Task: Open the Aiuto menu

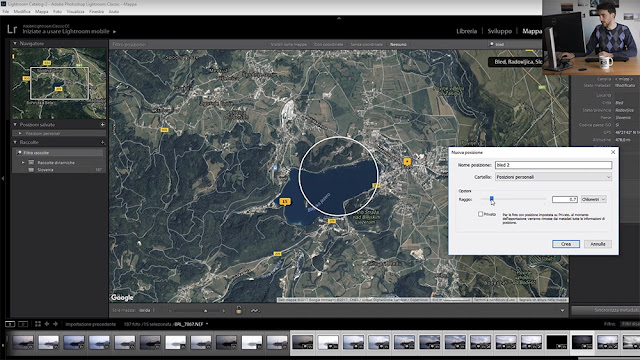Action: 114,11
